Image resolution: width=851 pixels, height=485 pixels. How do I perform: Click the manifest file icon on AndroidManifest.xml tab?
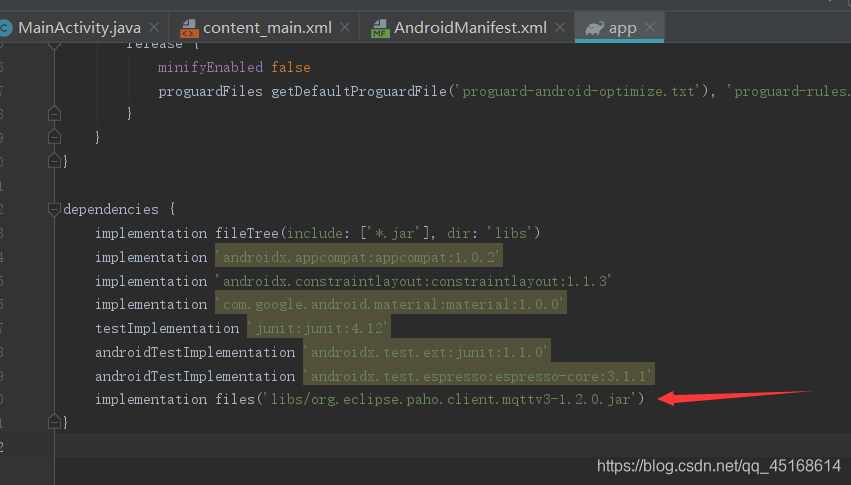coord(380,28)
